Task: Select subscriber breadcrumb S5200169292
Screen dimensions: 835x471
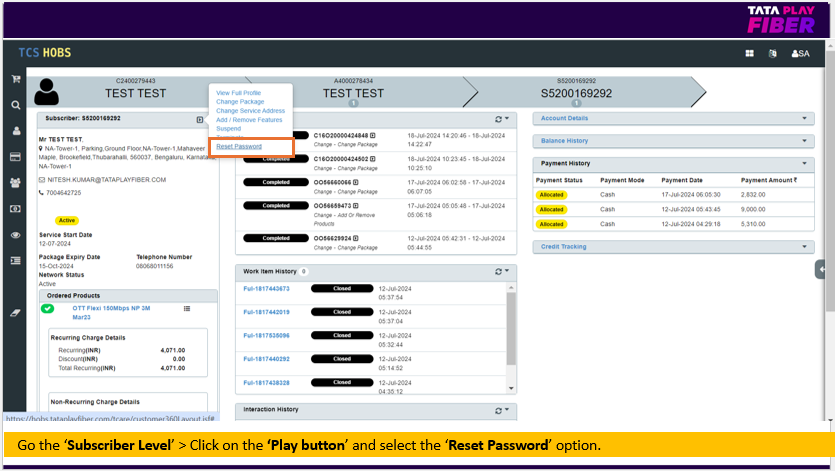Action: pyautogui.click(x=576, y=90)
